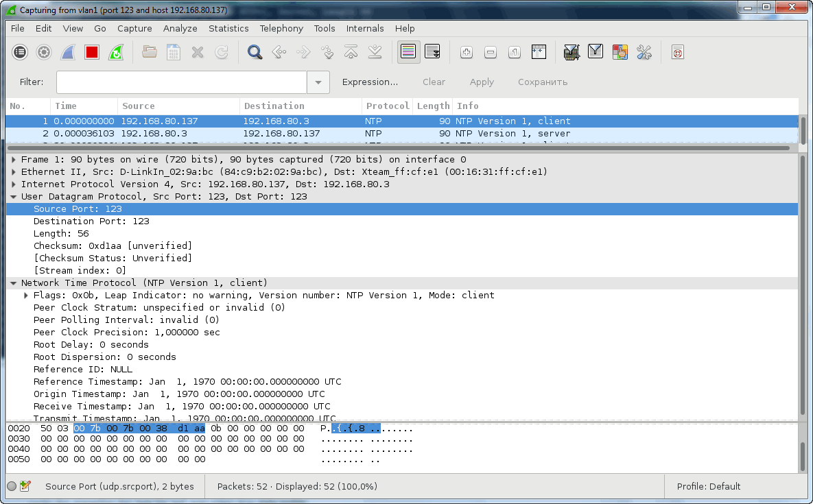This screenshot has height=504, width=813.
Task: Open coloring rules editor icon
Action: (x=620, y=52)
